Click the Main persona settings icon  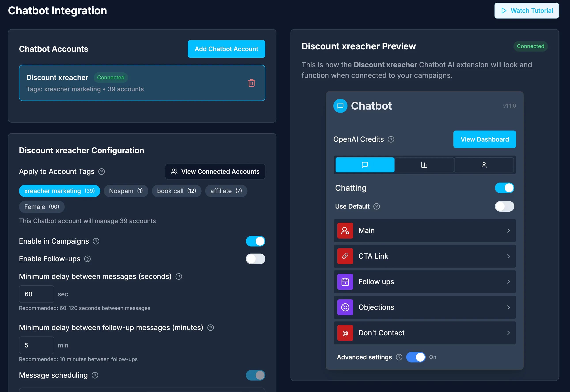(345, 230)
